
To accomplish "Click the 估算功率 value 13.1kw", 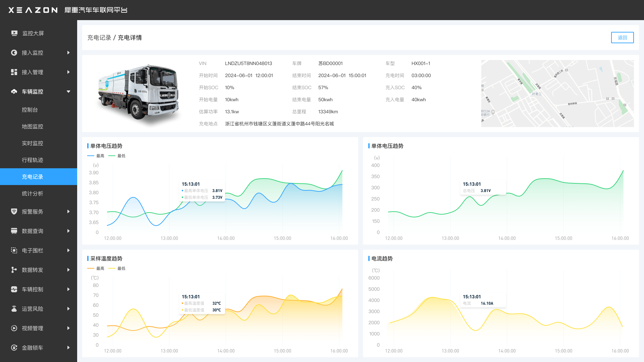I will click(x=232, y=112).
